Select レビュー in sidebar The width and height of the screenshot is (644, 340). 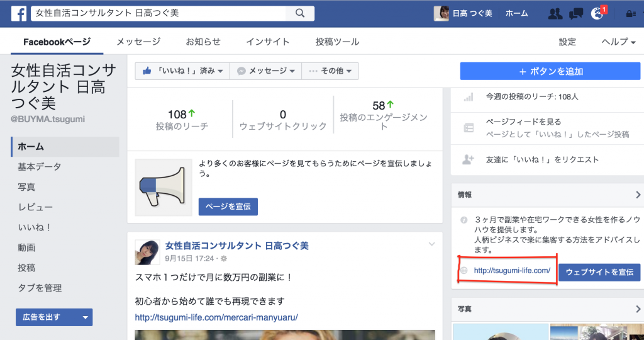point(35,207)
